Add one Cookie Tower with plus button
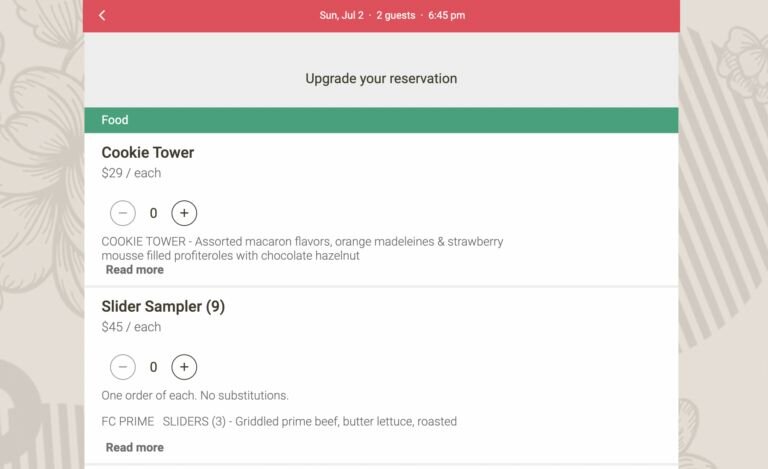This screenshot has width=768, height=469. coord(184,213)
